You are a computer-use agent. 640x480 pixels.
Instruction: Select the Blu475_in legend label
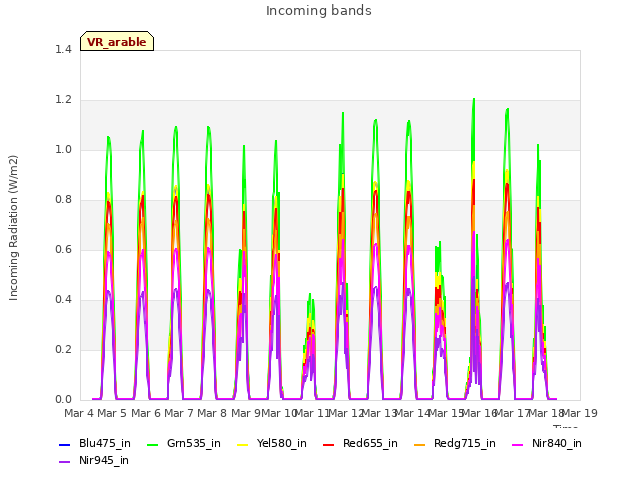[105, 444]
